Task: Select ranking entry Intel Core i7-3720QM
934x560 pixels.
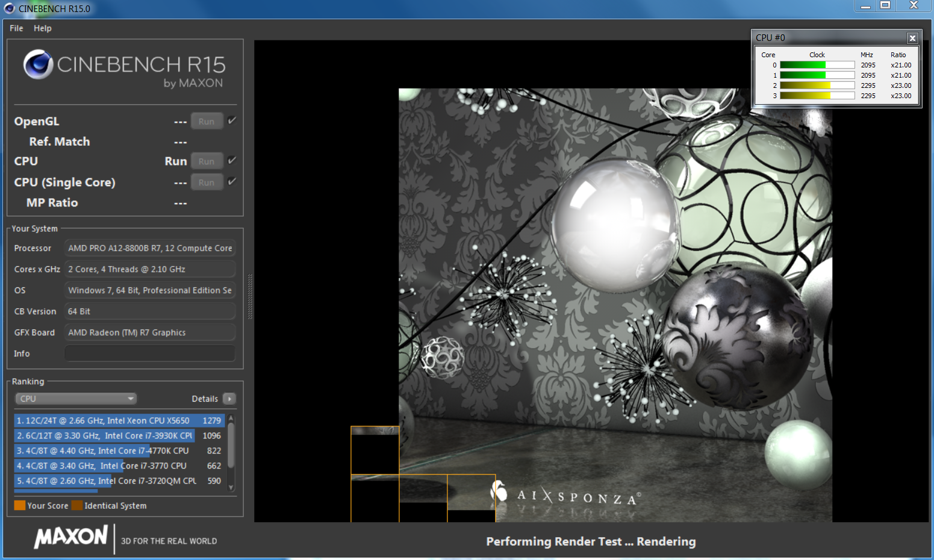Action: pyautogui.click(x=119, y=481)
